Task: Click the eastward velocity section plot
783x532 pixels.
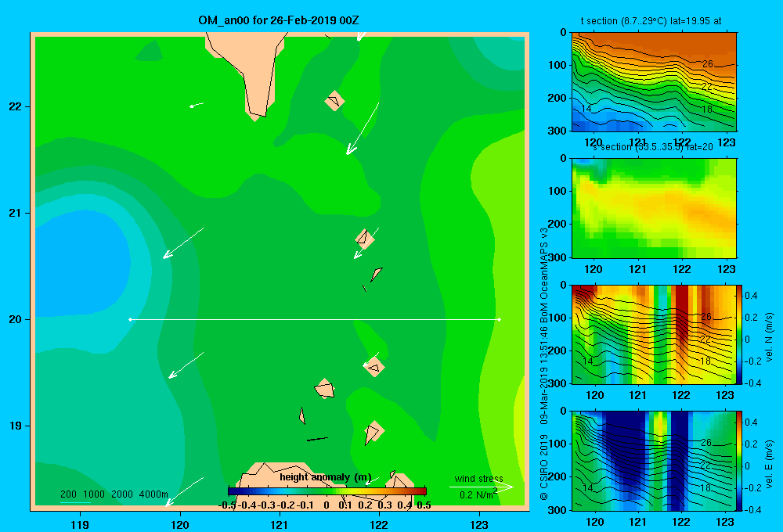Action: 654,461
